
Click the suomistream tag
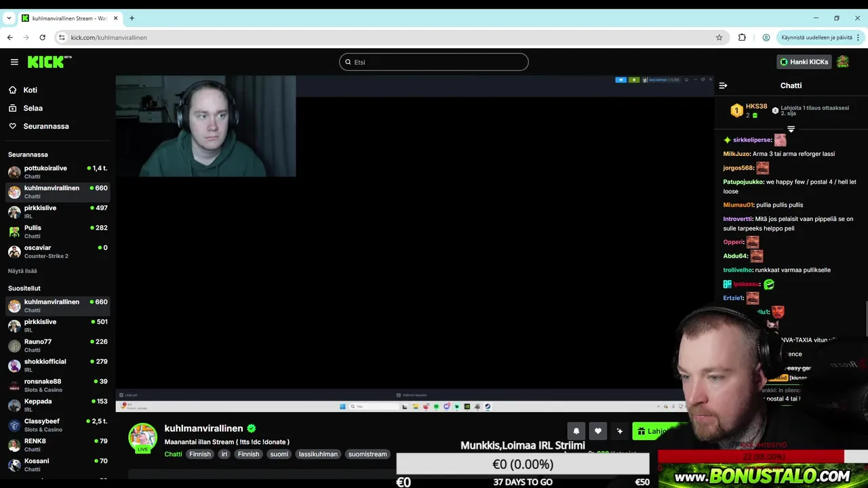368,454
